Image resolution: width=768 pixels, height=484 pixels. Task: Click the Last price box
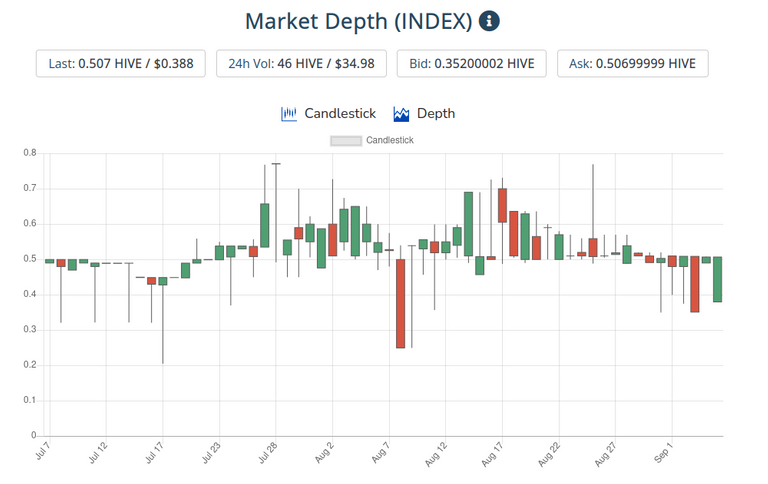click(120, 64)
